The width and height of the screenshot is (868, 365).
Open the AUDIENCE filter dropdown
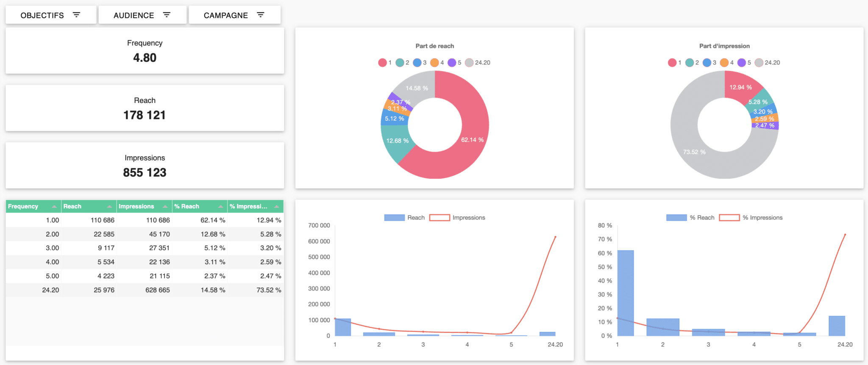pos(142,15)
